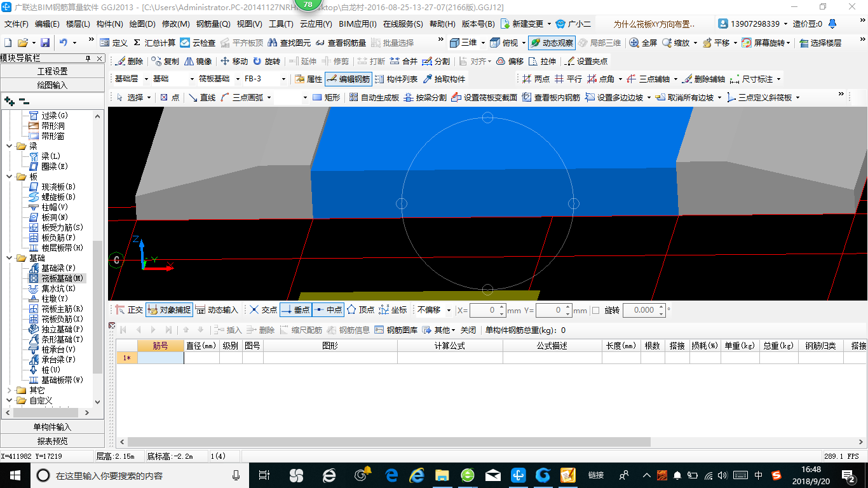Viewport: 868px width, 488px height.
Task: Select the 矩形 (Rectangle) draw tool
Action: (x=327, y=97)
